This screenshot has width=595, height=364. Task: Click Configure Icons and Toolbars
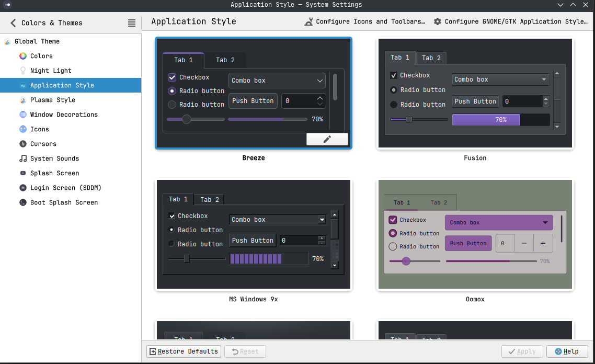[x=364, y=21]
